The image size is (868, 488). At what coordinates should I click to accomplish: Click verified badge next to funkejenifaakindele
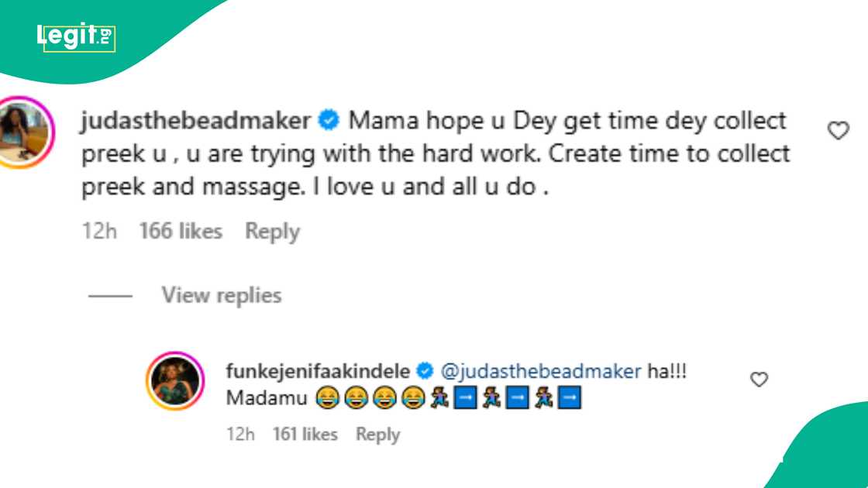(x=424, y=371)
